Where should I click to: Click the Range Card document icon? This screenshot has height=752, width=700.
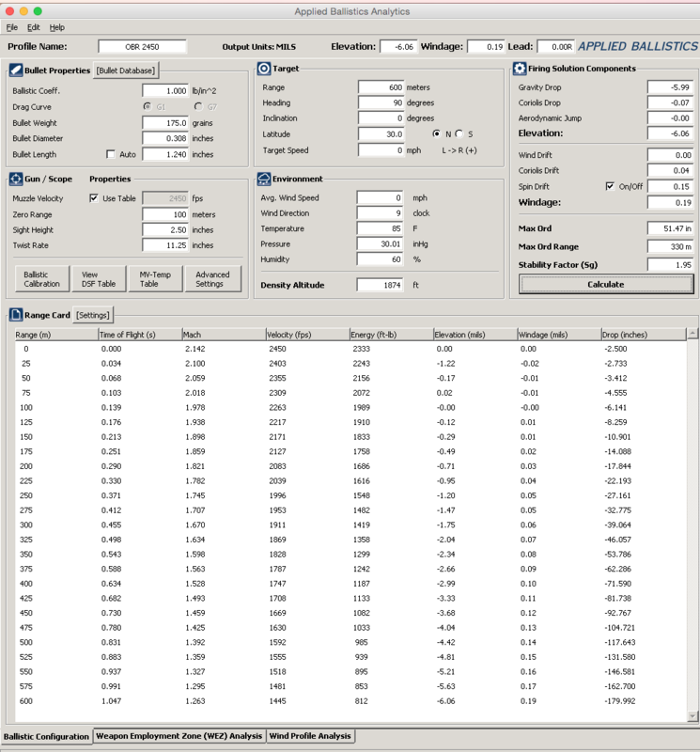[16, 315]
